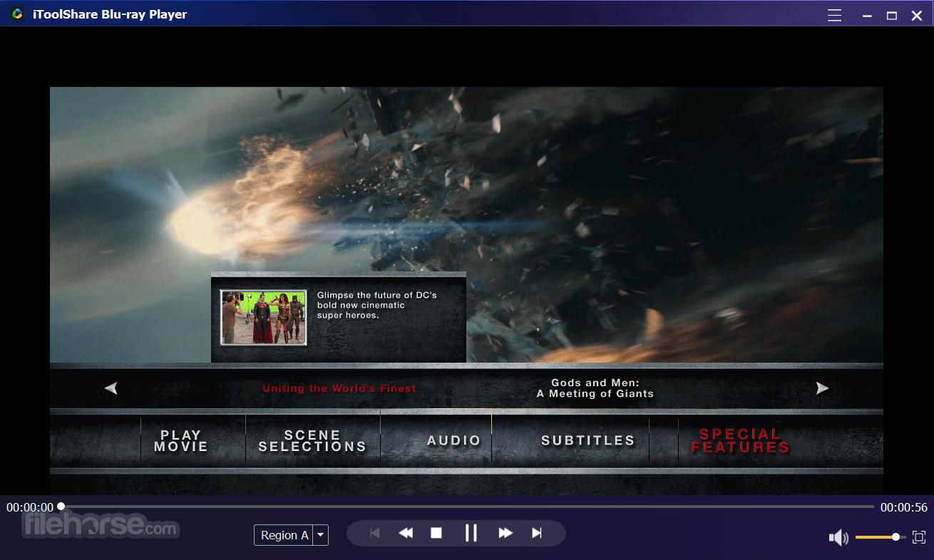Expand the Region A dropdown arrow

321,535
